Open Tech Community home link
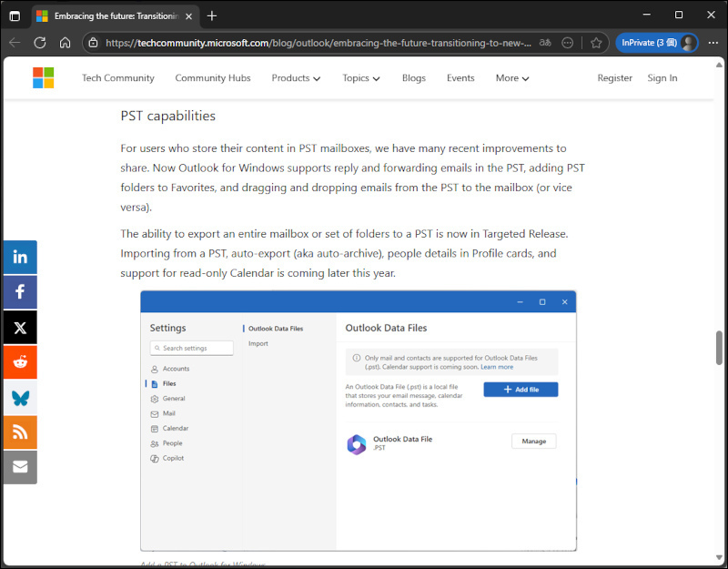Image resolution: width=728 pixels, height=569 pixels. [118, 78]
